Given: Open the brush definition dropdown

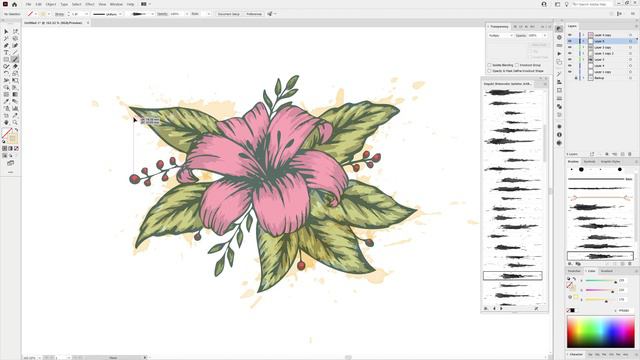Looking at the screenshot, I should pos(152,14).
